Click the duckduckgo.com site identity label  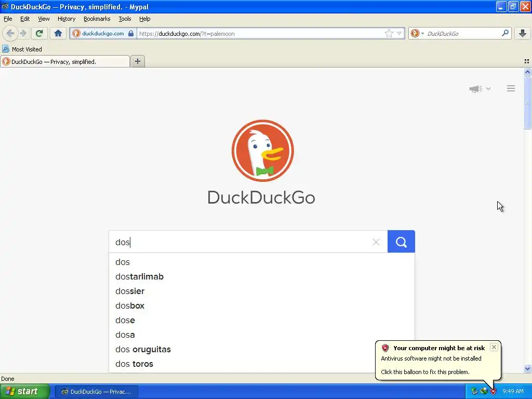click(x=103, y=33)
